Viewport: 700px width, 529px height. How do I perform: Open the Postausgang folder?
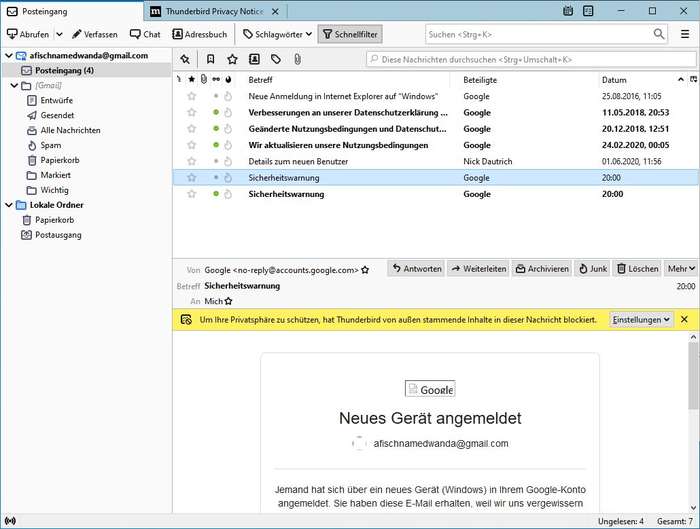[x=58, y=235]
